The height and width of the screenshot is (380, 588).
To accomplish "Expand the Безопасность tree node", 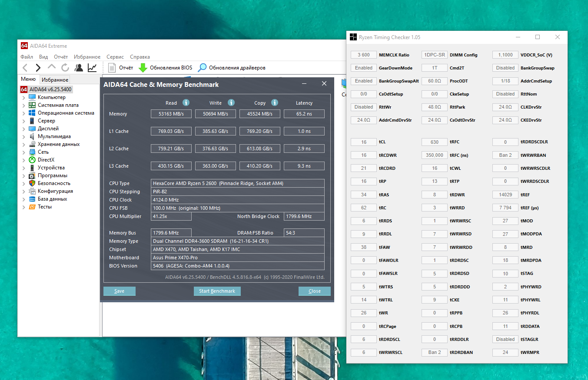I will (x=24, y=183).
